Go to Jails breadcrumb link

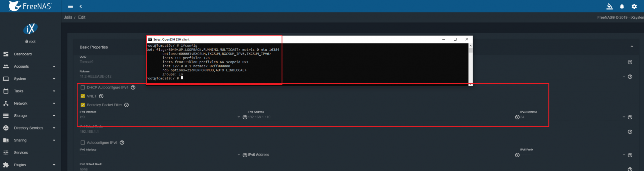click(x=68, y=17)
